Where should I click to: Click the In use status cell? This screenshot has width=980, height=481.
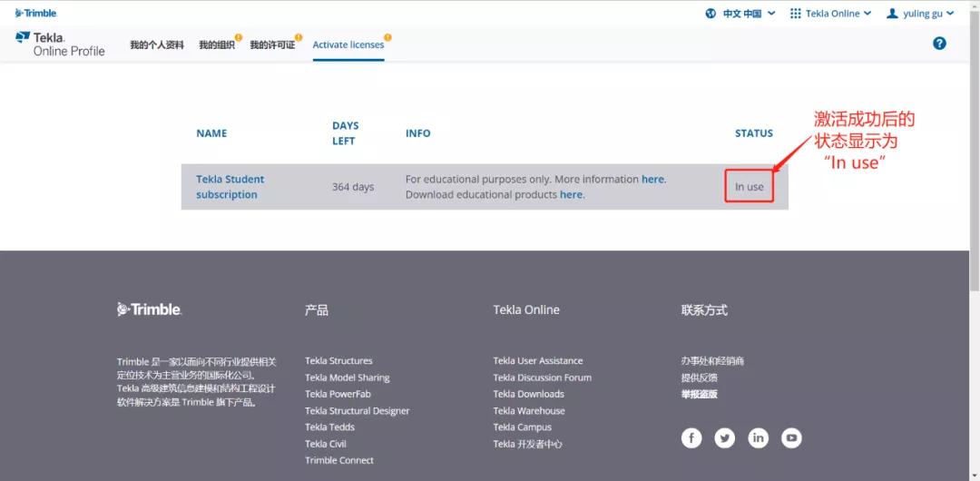(x=749, y=186)
